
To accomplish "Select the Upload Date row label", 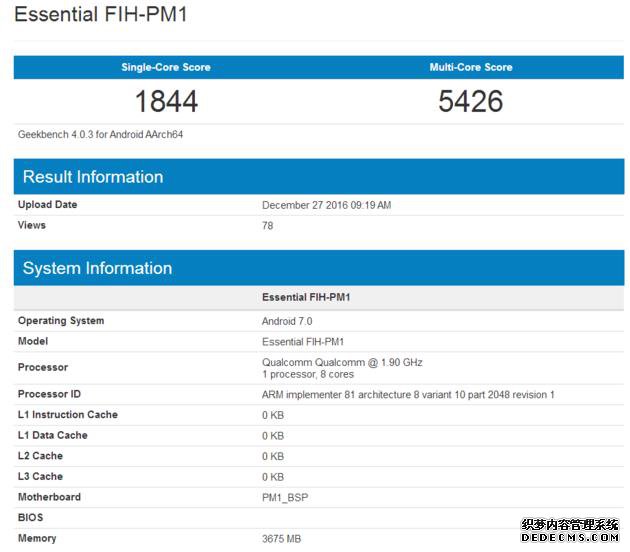I will 47,205.
